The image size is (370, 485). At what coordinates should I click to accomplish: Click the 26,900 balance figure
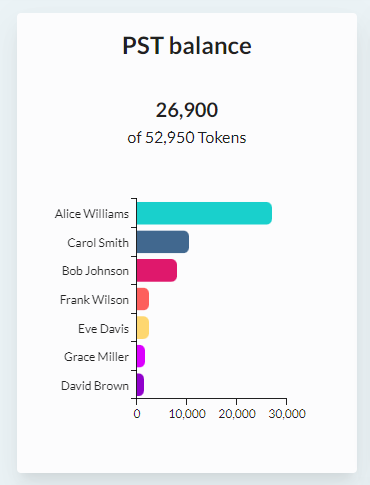coord(187,110)
